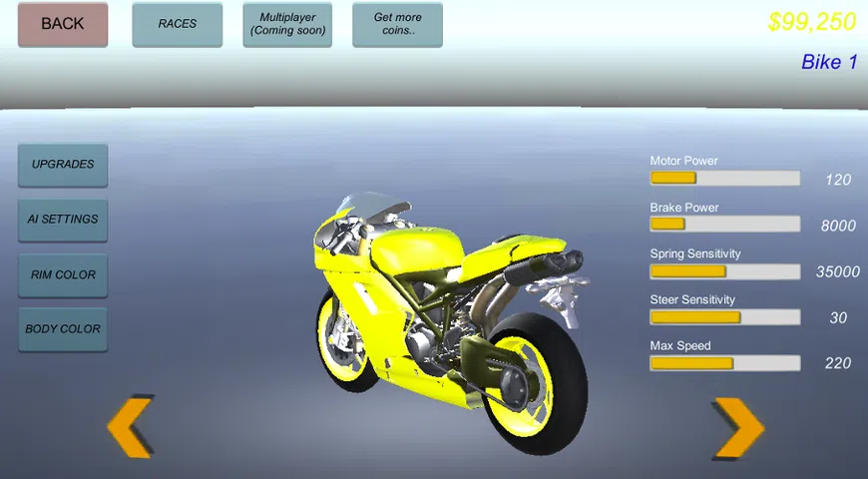The height and width of the screenshot is (479, 868).
Task: Open the UPGRADES panel
Action: tap(63, 165)
